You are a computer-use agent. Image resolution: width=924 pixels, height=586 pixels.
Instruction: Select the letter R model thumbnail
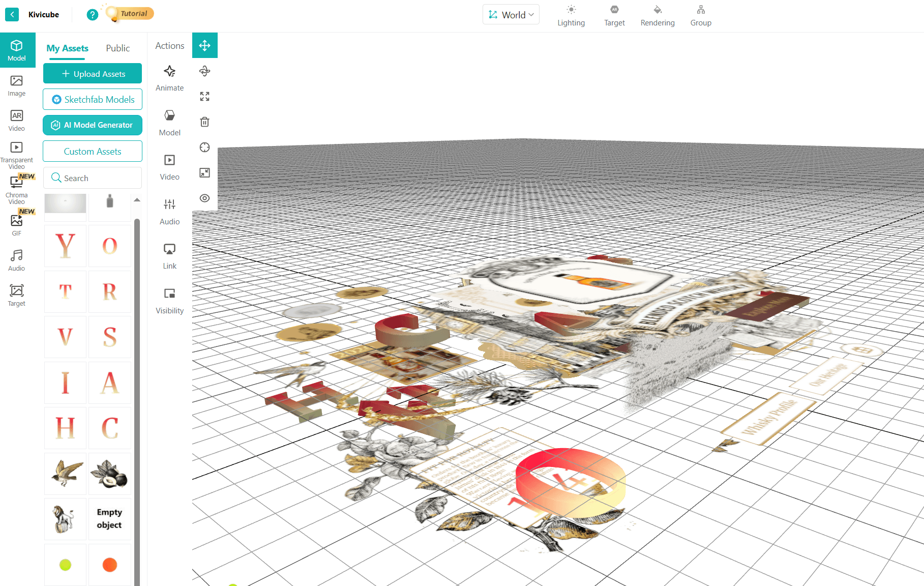click(109, 291)
